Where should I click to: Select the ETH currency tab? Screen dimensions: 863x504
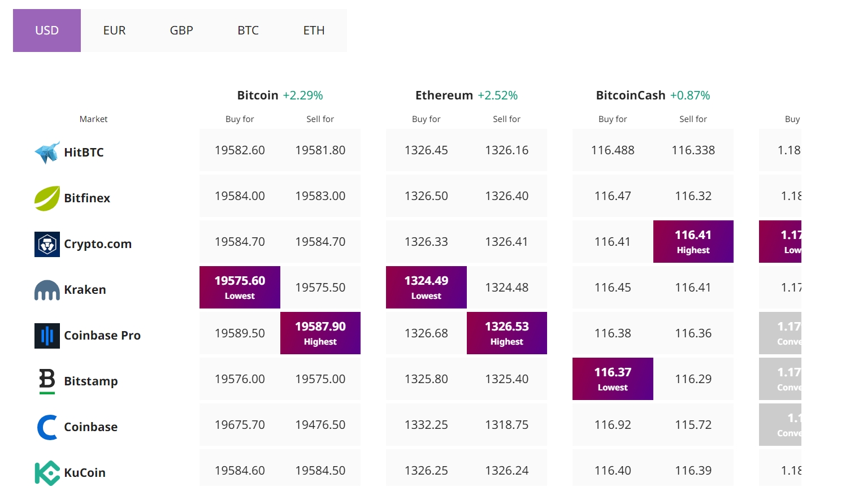(314, 31)
